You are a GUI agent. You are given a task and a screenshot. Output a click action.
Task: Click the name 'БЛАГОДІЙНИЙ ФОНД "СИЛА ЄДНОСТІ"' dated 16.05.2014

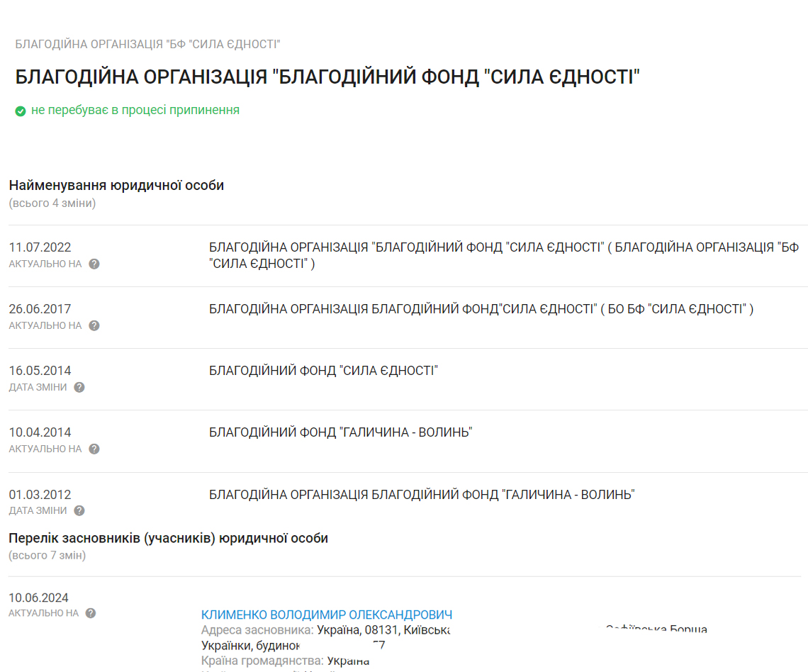323,371
